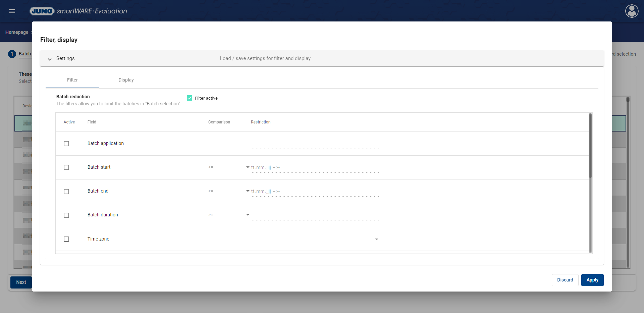
Task: Click the filter list vertical scrollbar
Action: point(590,146)
